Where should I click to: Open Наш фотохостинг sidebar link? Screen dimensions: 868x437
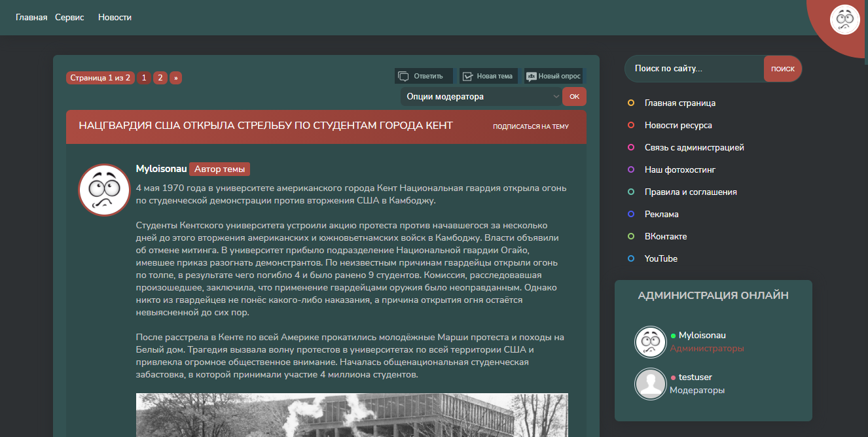[x=680, y=169]
